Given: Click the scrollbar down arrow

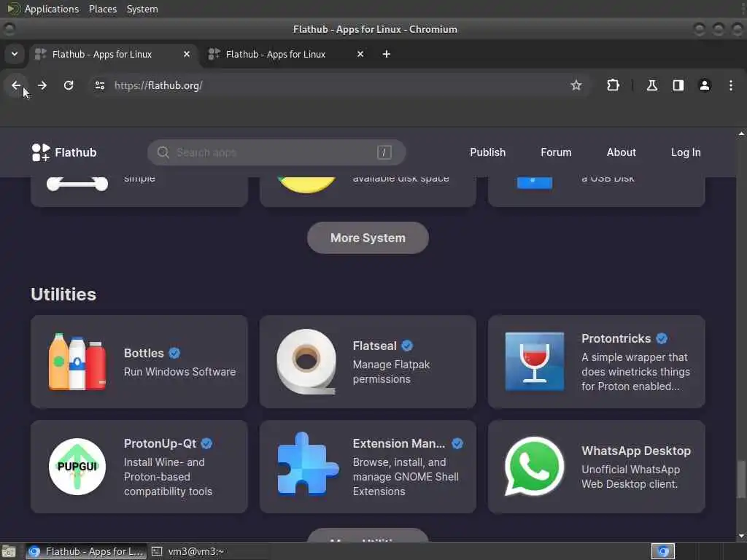Looking at the screenshot, I should click(x=741, y=536).
